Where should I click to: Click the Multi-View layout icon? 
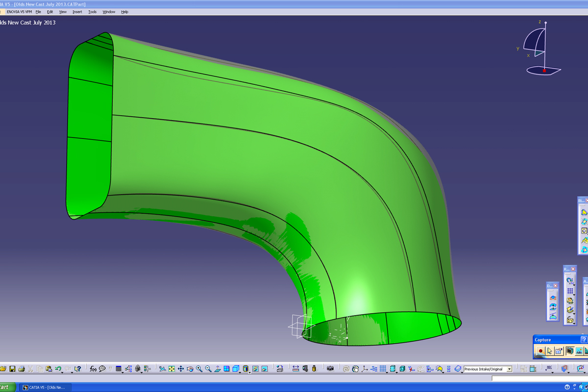[x=226, y=368]
